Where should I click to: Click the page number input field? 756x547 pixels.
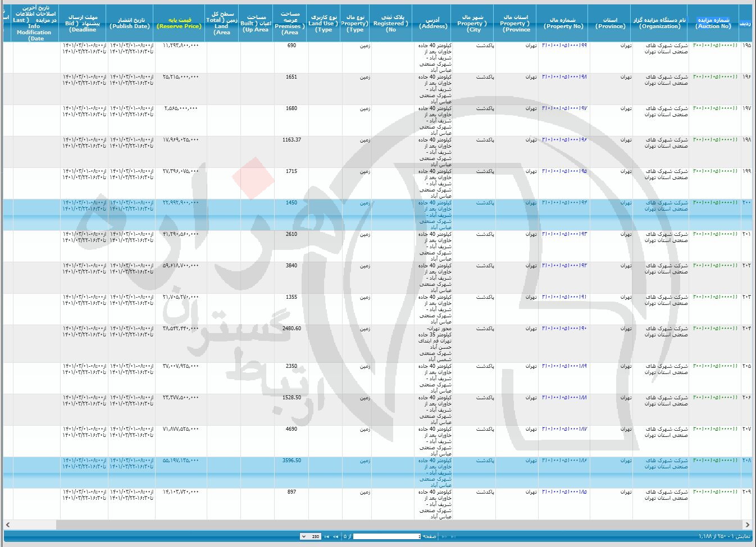[x=386, y=536]
